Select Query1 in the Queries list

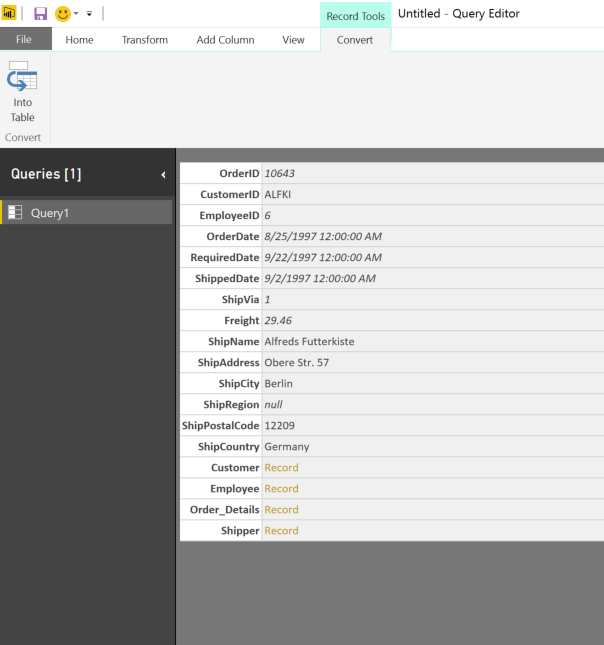[50, 212]
